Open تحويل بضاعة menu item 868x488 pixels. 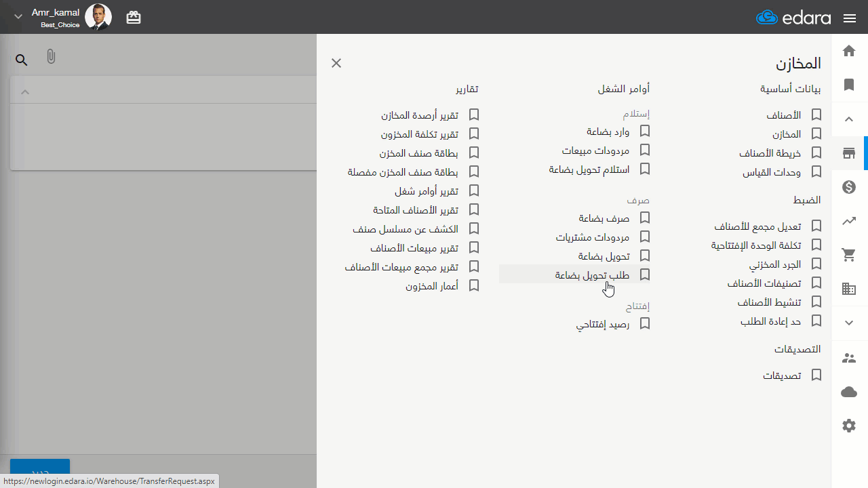pos(604,256)
